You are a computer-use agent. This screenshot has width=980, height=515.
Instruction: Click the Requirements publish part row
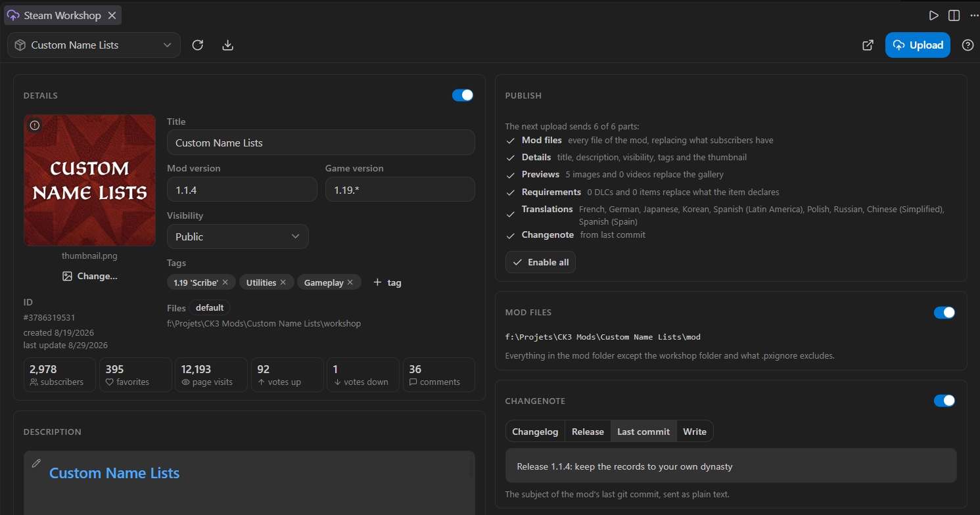(x=730, y=192)
